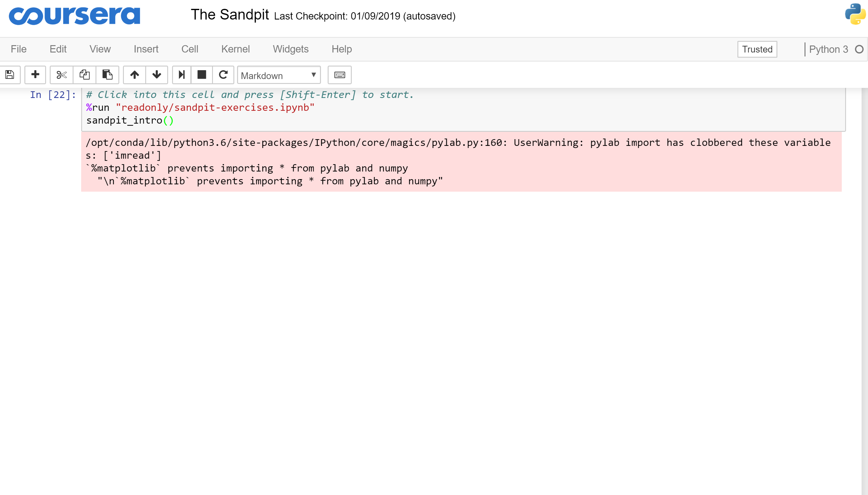Click the move cell up icon
Image resolution: width=868 pixels, height=495 pixels.
pyautogui.click(x=134, y=74)
